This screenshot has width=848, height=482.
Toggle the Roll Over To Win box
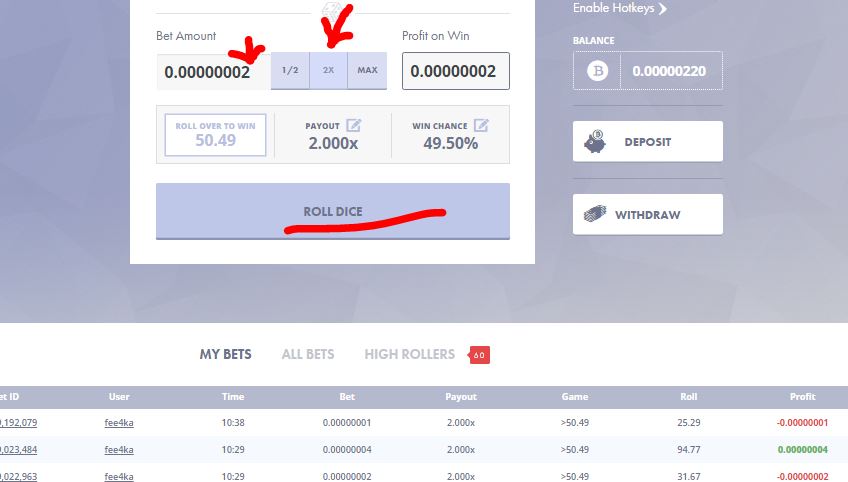[216, 134]
